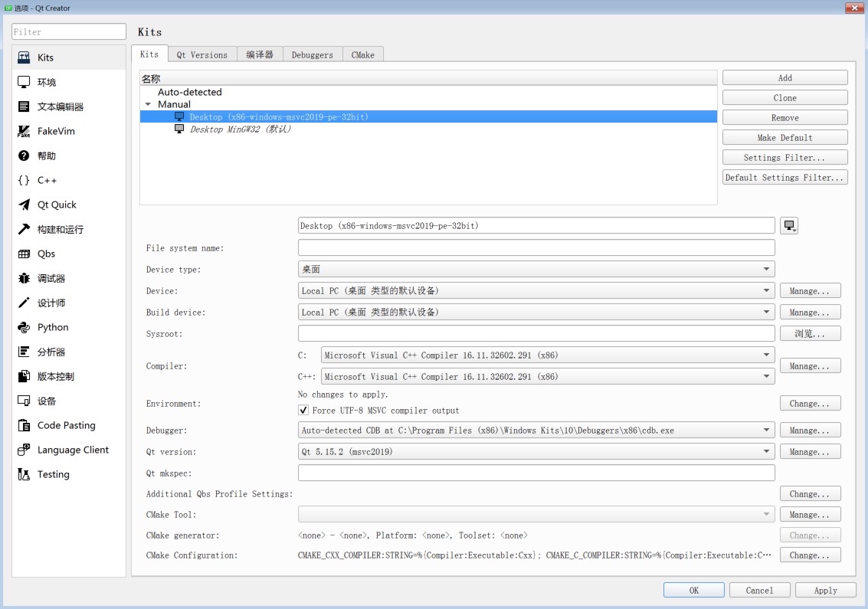The width and height of the screenshot is (868, 609).
Task: Select the C++ braces icon
Action: [24, 180]
